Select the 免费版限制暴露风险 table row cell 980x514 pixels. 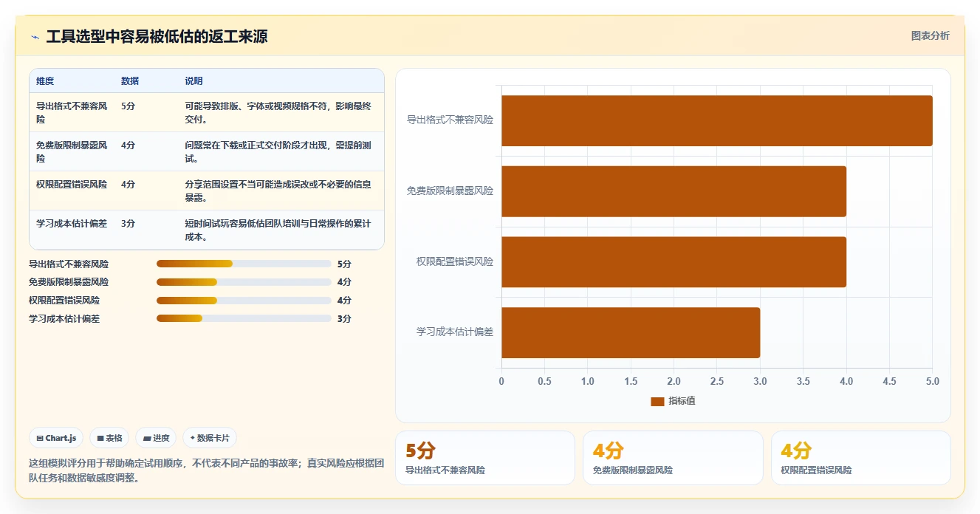pos(72,151)
